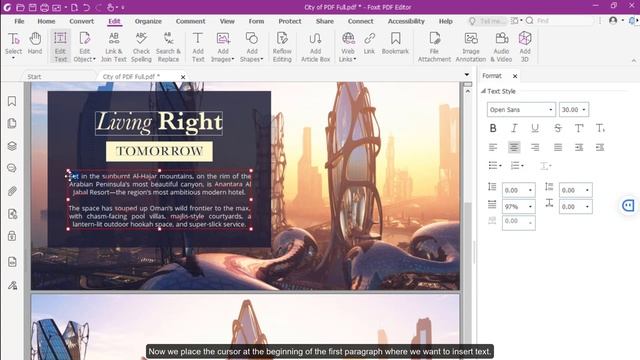Open the File menu
The image size is (640, 360).
(19, 21)
